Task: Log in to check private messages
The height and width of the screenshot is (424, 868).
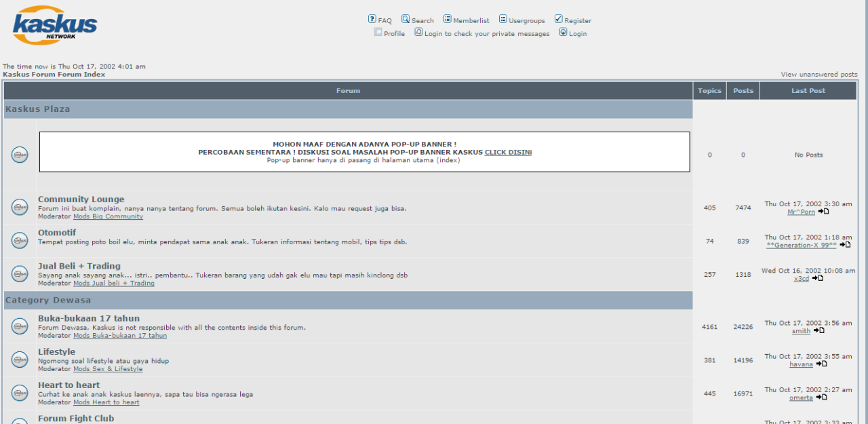Action: (487, 34)
